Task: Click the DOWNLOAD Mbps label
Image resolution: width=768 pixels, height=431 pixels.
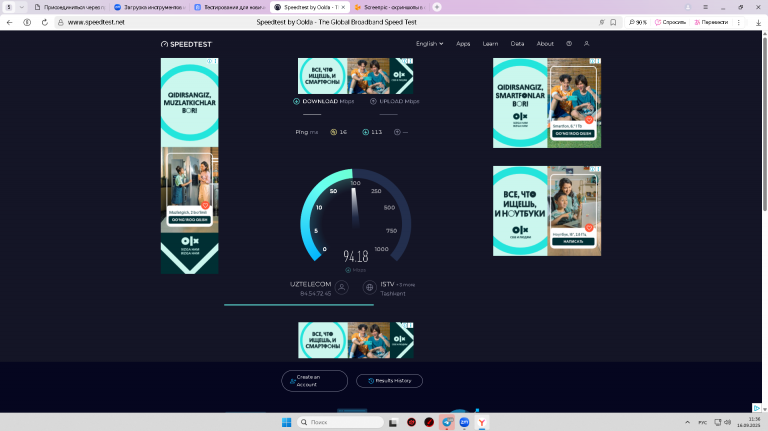Action: 328,101
